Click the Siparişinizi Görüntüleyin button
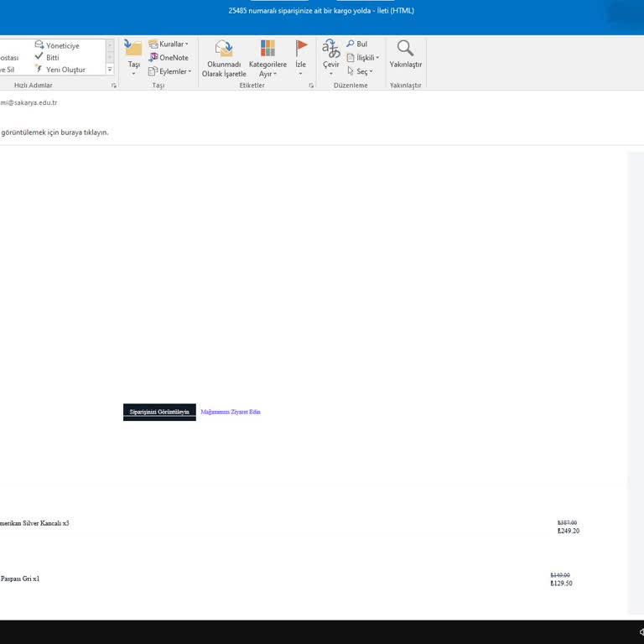Viewport: 644px width, 644px height. (x=159, y=412)
